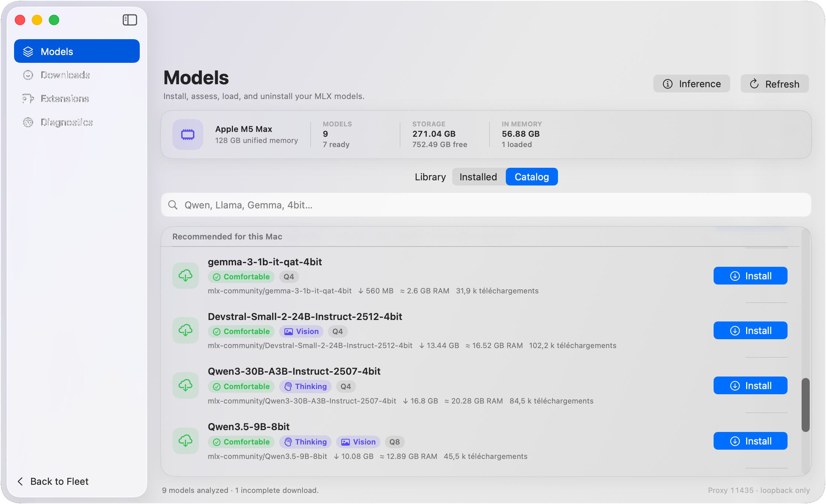
Task: Click the magnifying glass search icon
Action: coord(173,205)
